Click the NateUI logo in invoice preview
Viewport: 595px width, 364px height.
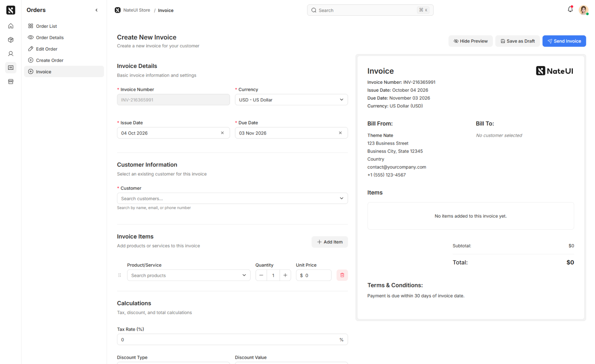coord(554,71)
